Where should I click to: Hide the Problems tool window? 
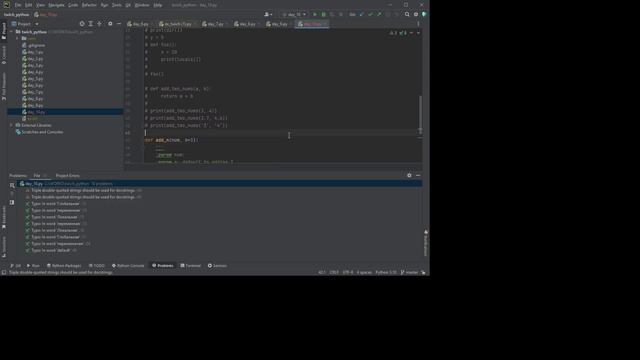pyautogui.click(x=418, y=175)
